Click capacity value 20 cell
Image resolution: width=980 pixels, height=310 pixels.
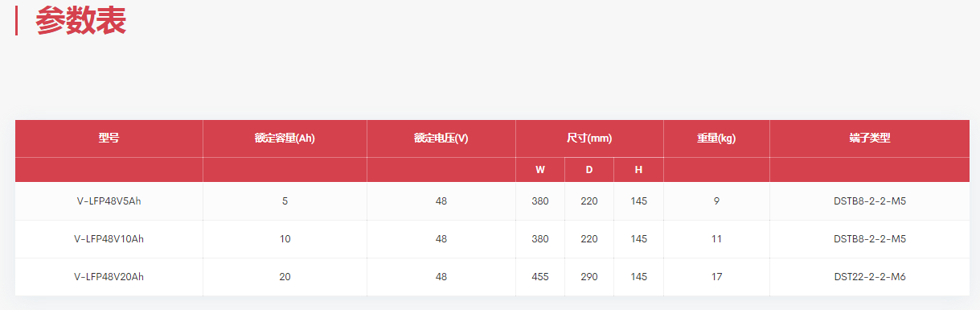(285, 277)
